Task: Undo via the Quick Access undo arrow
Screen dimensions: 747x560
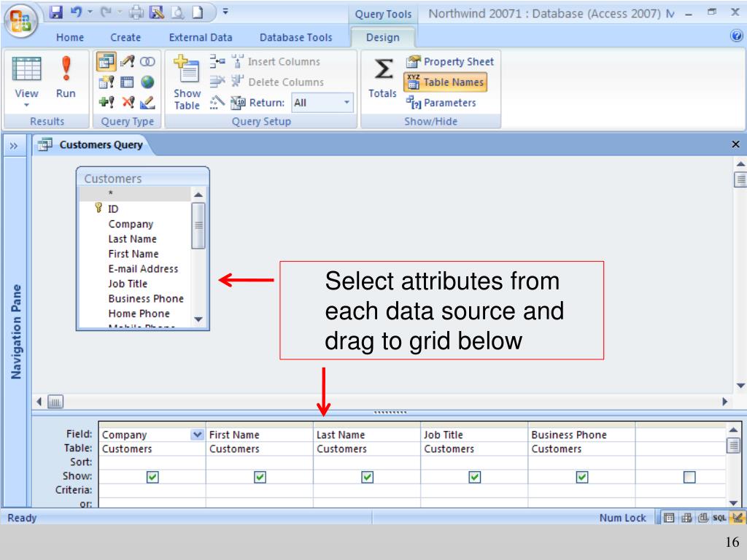Action: click(x=76, y=12)
